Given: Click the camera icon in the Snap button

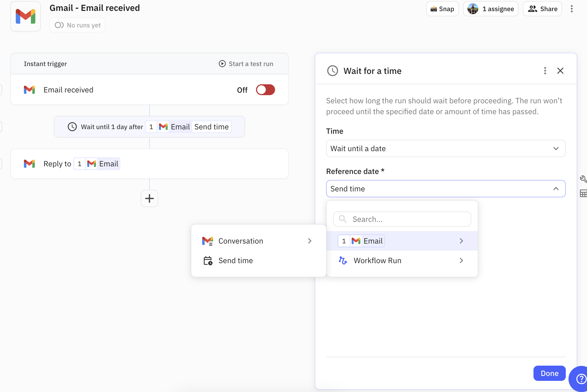Looking at the screenshot, I should click(434, 9).
